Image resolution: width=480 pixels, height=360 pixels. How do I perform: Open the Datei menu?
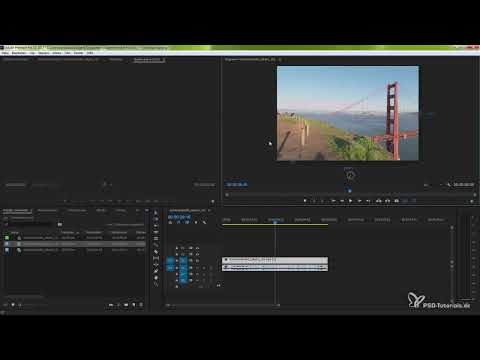pos(5,53)
